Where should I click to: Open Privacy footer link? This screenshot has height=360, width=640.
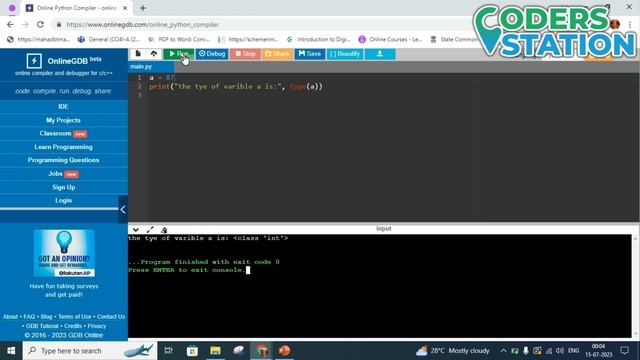point(97,326)
